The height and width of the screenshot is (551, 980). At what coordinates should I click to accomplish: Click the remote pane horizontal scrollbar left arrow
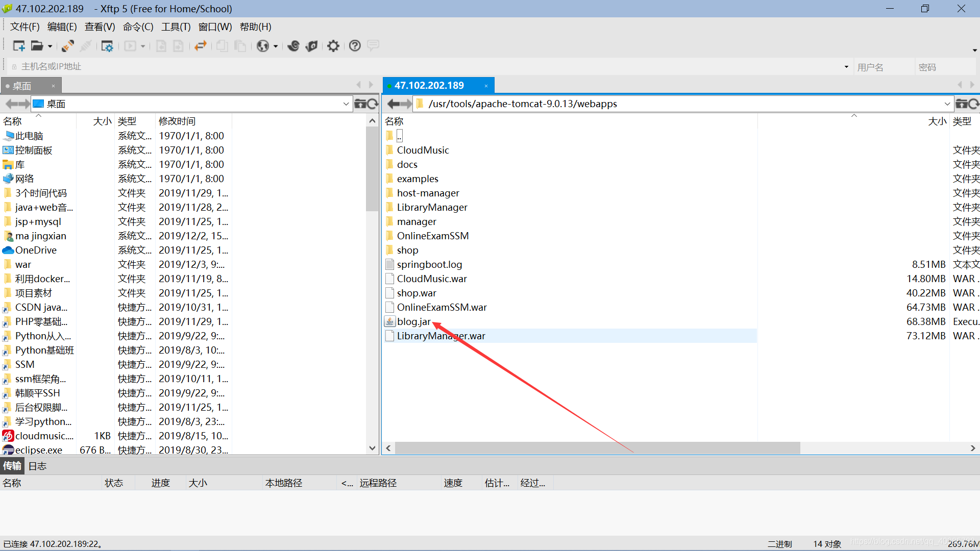click(388, 448)
